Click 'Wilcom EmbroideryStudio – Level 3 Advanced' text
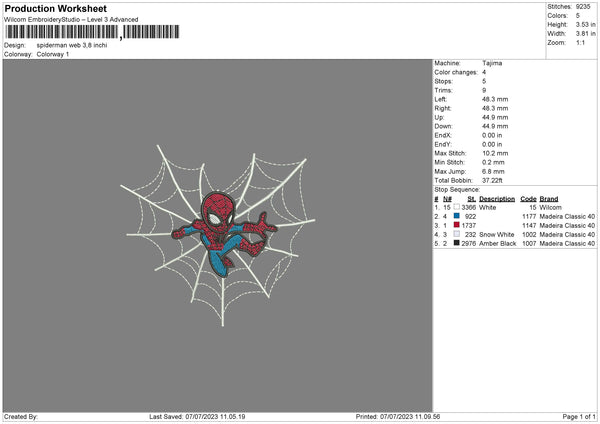Viewport: 600px width, 424px height. [71, 20]
